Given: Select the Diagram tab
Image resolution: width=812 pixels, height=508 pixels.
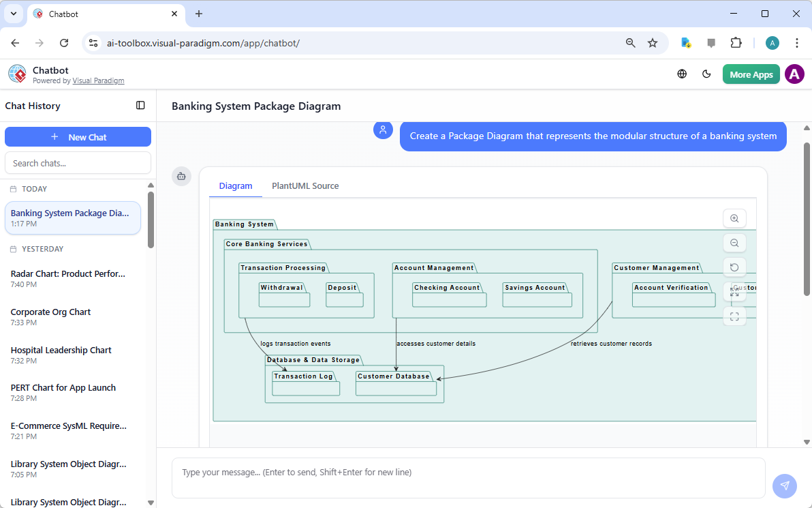Looking at the screenshot, I should 236,185.
